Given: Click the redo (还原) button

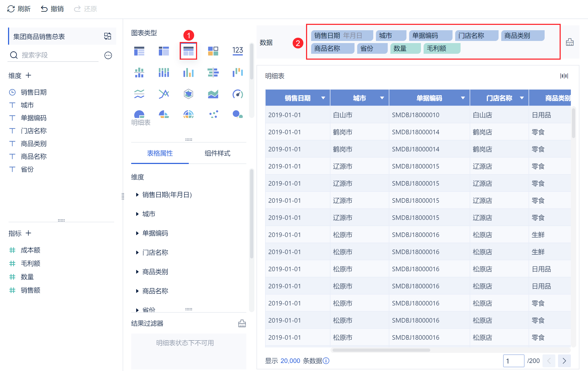Looking at the screenshot, I should (x=85, y=9).
